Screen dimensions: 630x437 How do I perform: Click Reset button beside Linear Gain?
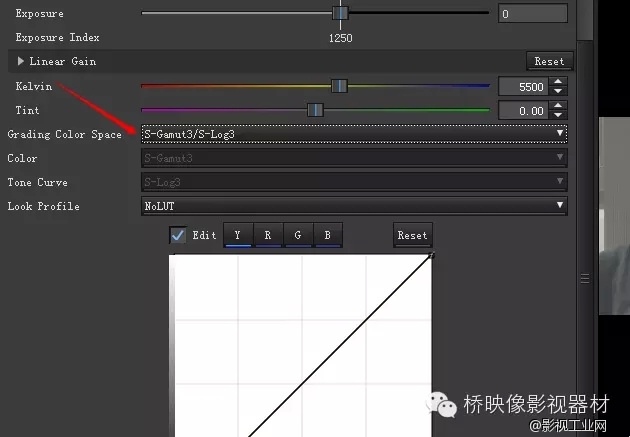pyautogui.click(x=548, y=61)
